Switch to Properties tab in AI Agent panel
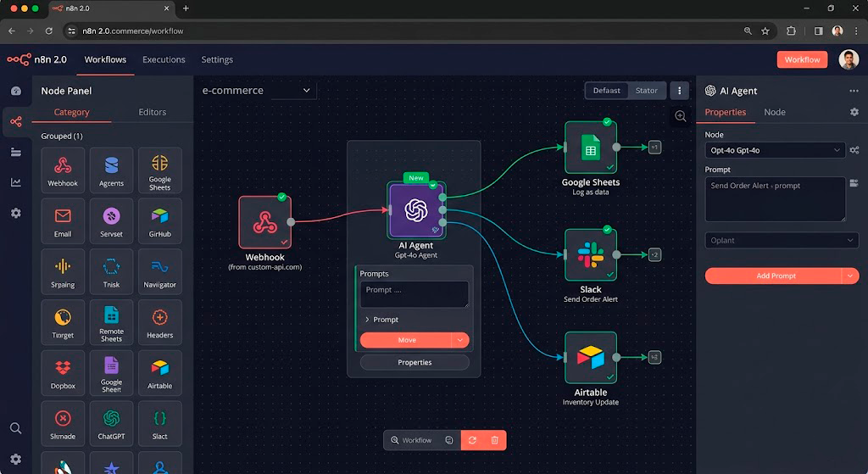Viewport: 868px width, 474px height. pyautogui.click(x=726, y=112)
